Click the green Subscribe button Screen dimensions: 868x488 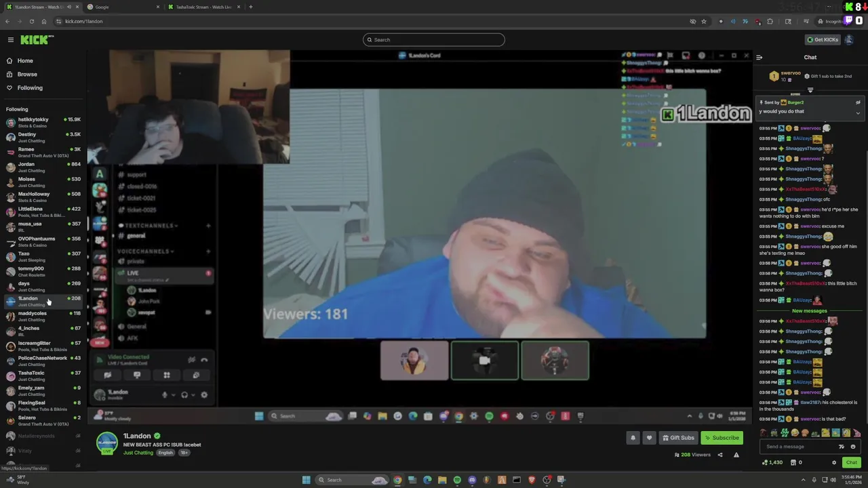tap(722, 438)
